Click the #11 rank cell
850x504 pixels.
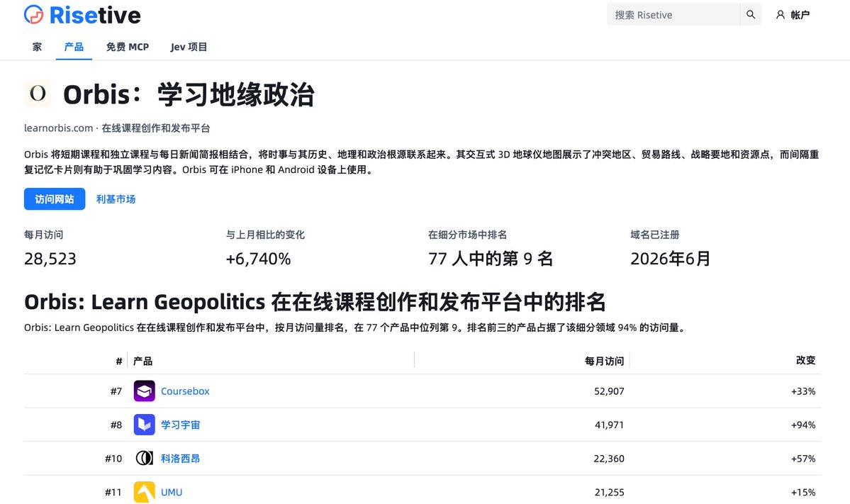[x=113, y=492]
